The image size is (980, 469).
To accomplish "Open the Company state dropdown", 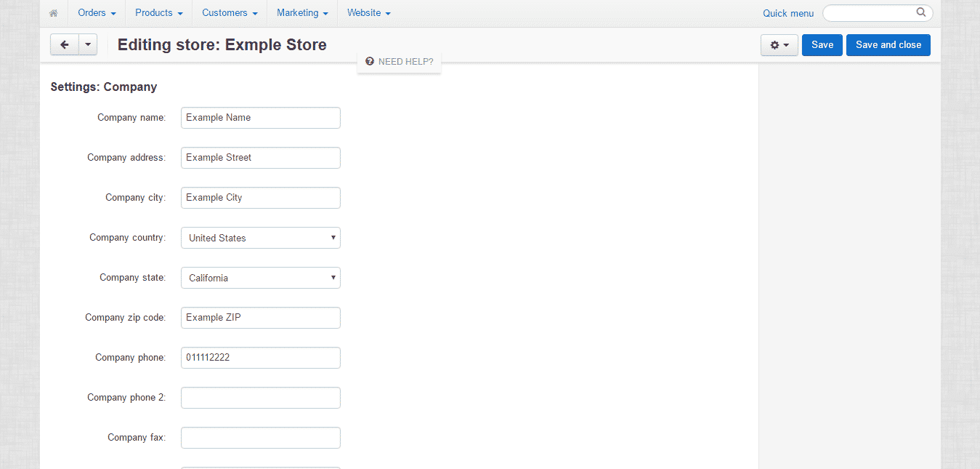I will (260, 278).
